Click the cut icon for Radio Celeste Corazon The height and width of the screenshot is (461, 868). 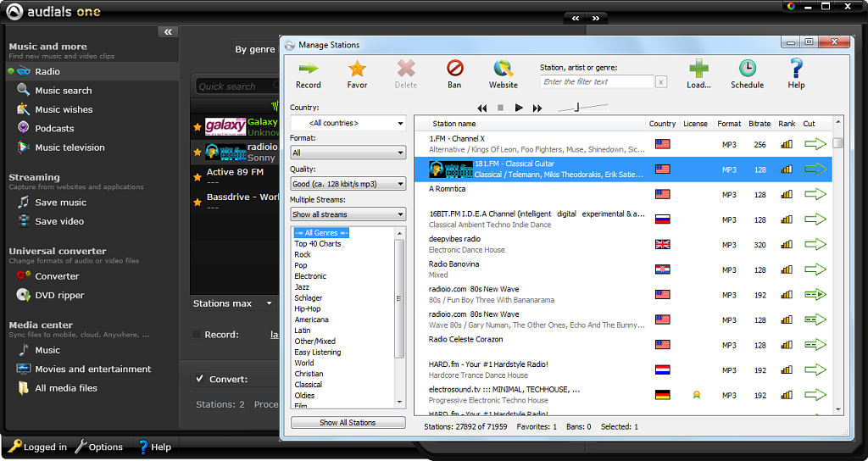815,345
